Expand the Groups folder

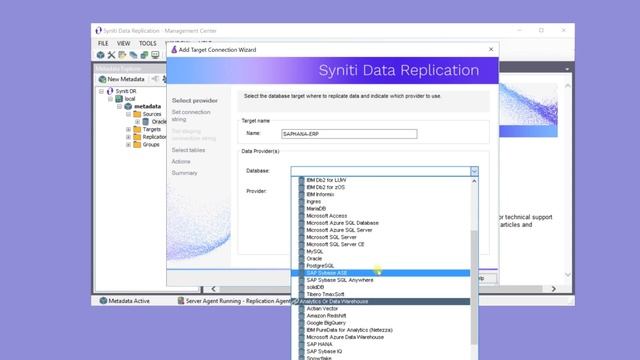click(x=128, y=144)
